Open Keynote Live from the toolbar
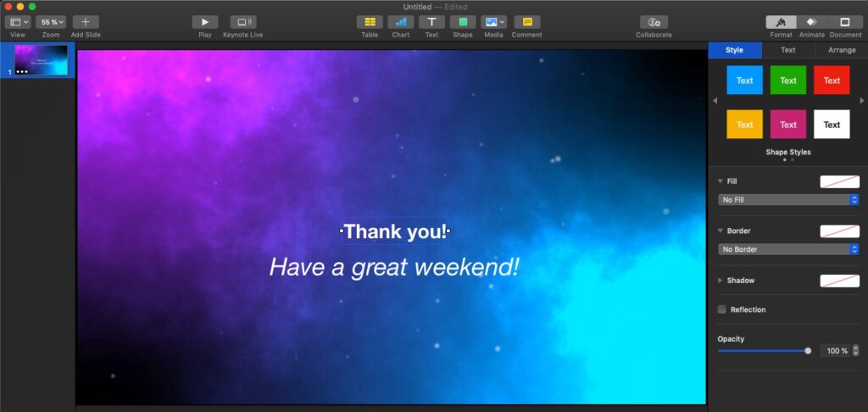The image size is (868, 412). point(242,22)
